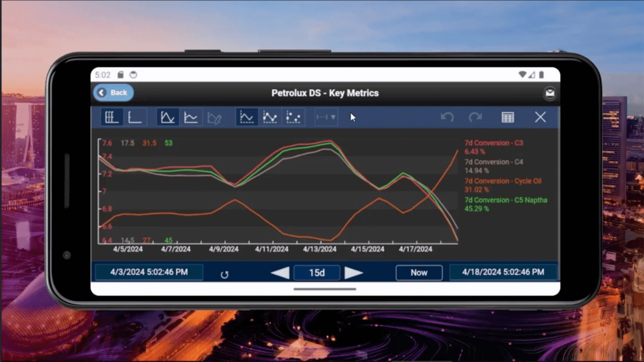Toggle gridlines on the chart axes

point(112,117)
